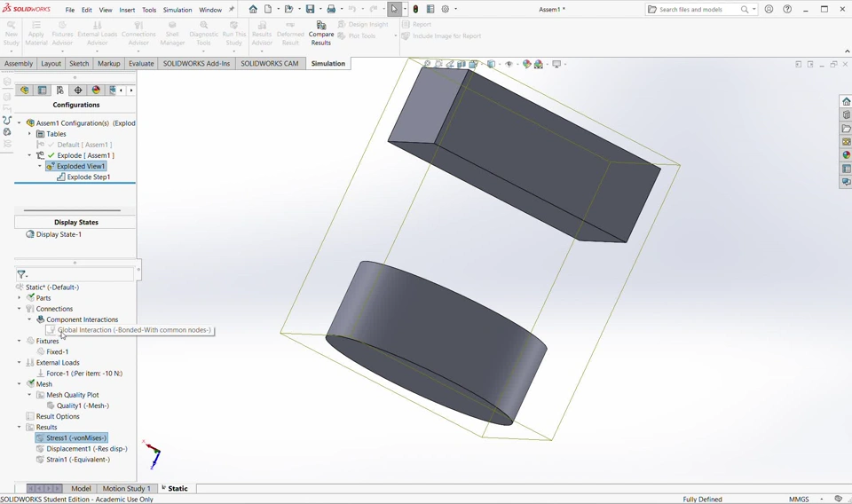Collapse the Exploded View1 node

pos(40,166)
